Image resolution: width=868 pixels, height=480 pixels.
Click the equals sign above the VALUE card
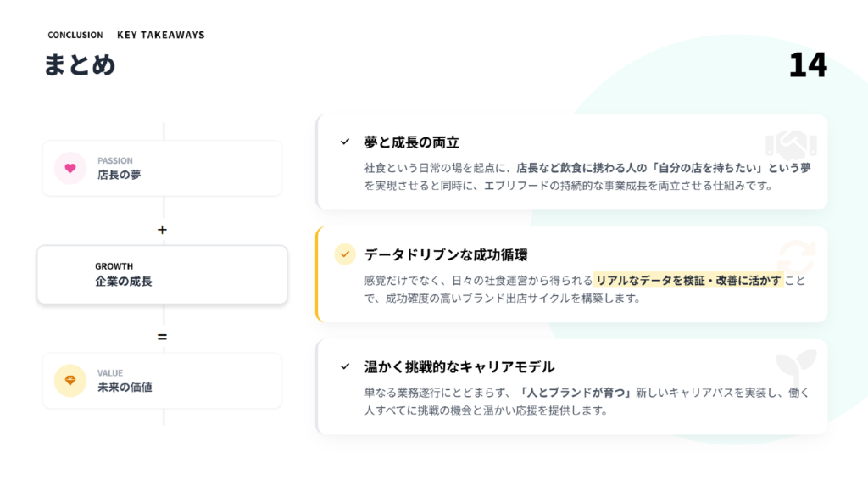point(163,337)
